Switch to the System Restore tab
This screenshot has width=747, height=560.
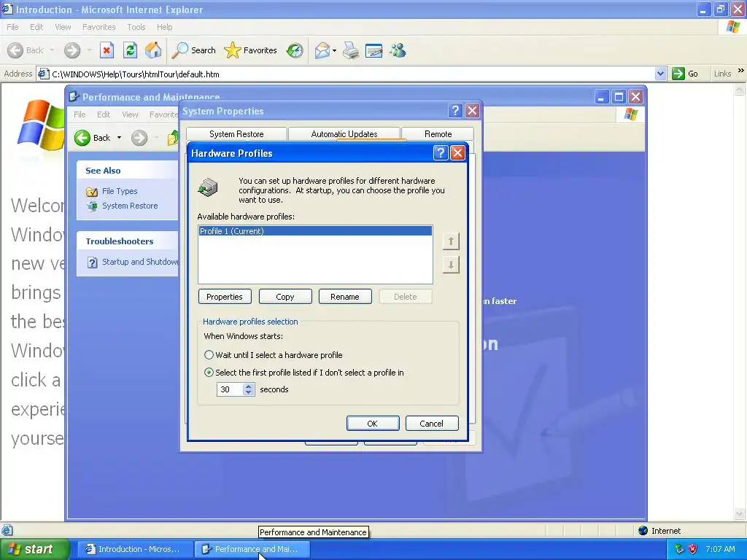(x=236, y=134)
